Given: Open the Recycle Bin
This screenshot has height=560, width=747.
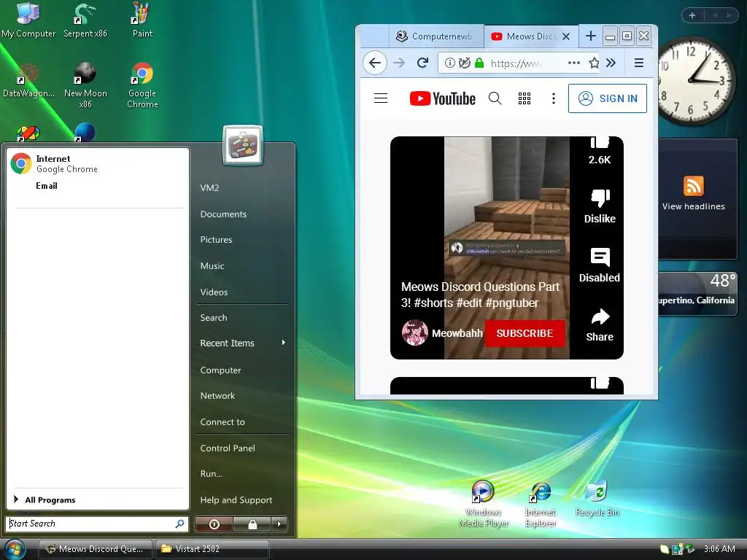Looking at the screenshot, I should 597,499.
